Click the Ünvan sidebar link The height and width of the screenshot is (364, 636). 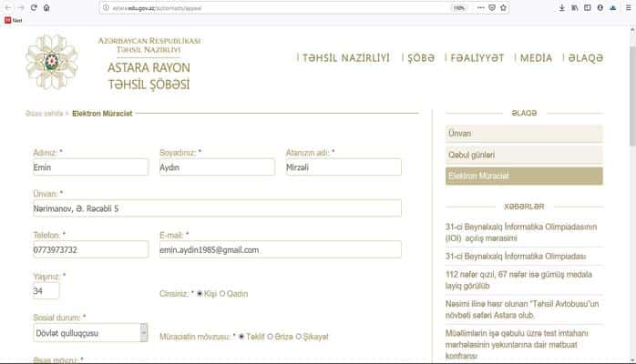[x=523, y=134]
